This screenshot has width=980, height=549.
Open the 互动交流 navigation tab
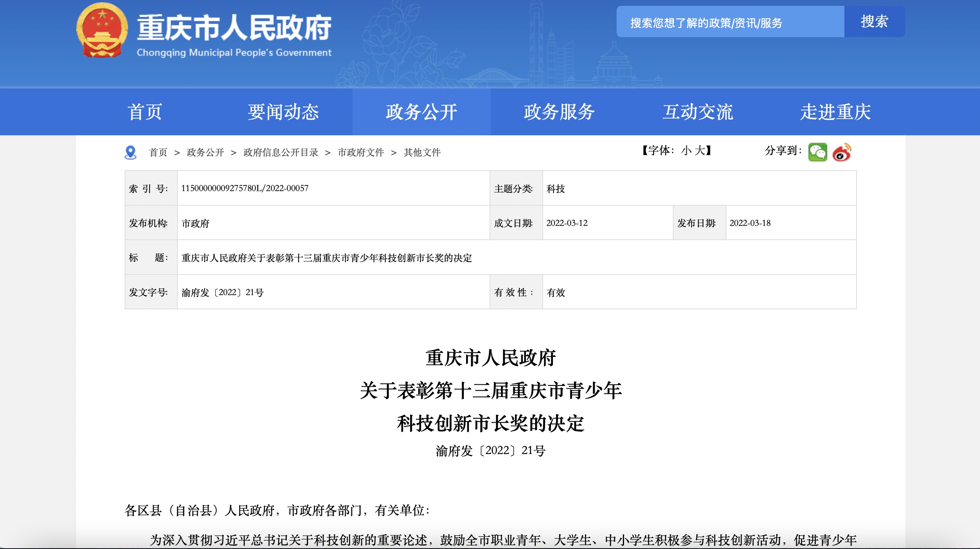[697, 112]
